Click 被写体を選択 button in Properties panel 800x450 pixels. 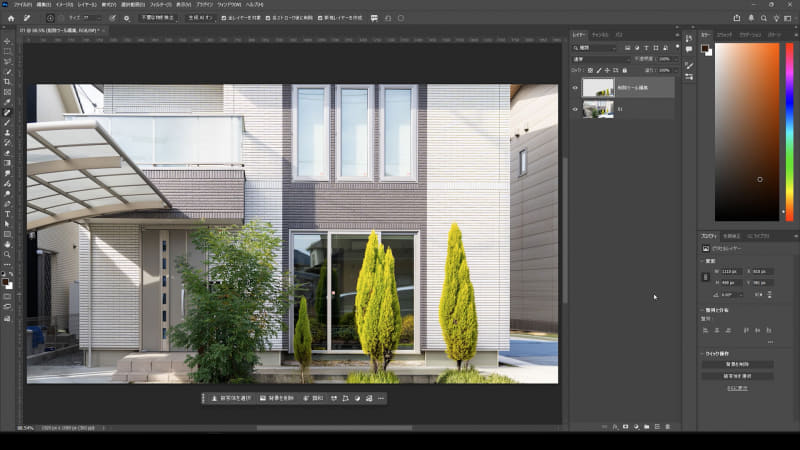(737, 376)
